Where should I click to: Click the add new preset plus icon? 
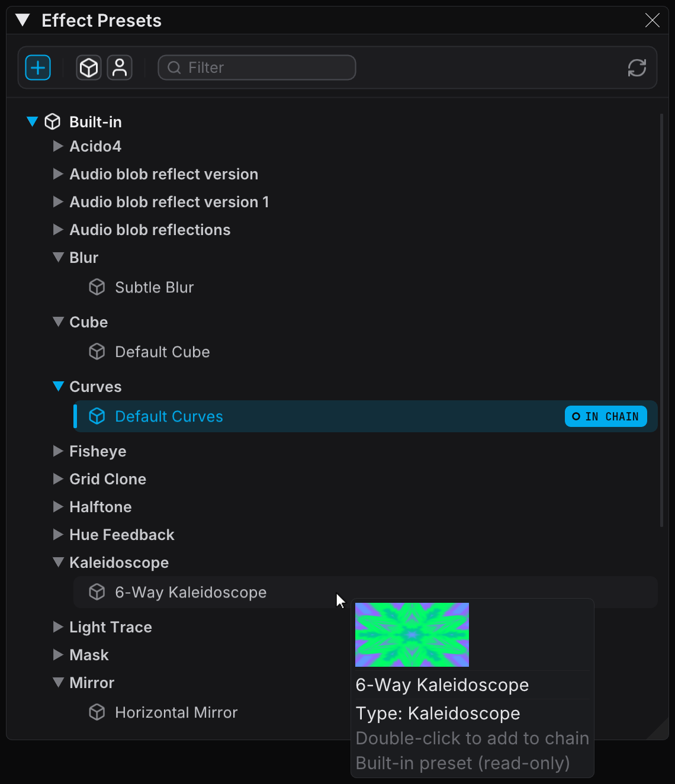38,68
